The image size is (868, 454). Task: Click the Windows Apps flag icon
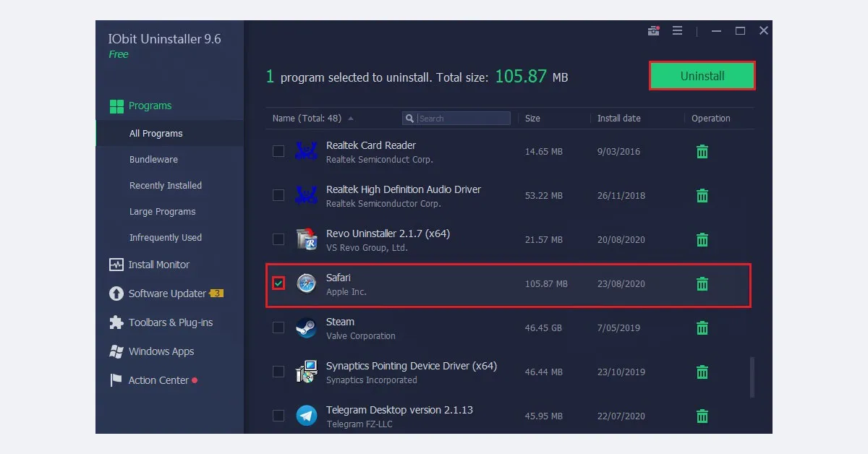coord(116,351)
